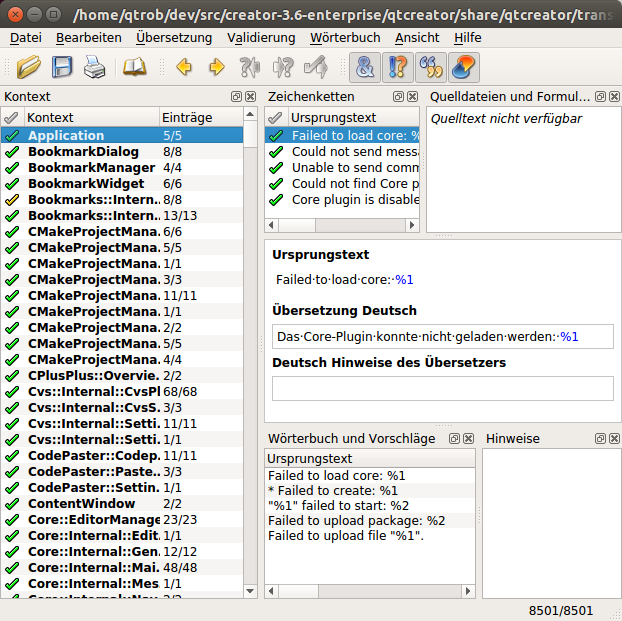
Task: Go to previous item with the left arrow
Action: (x=184, y=68)
